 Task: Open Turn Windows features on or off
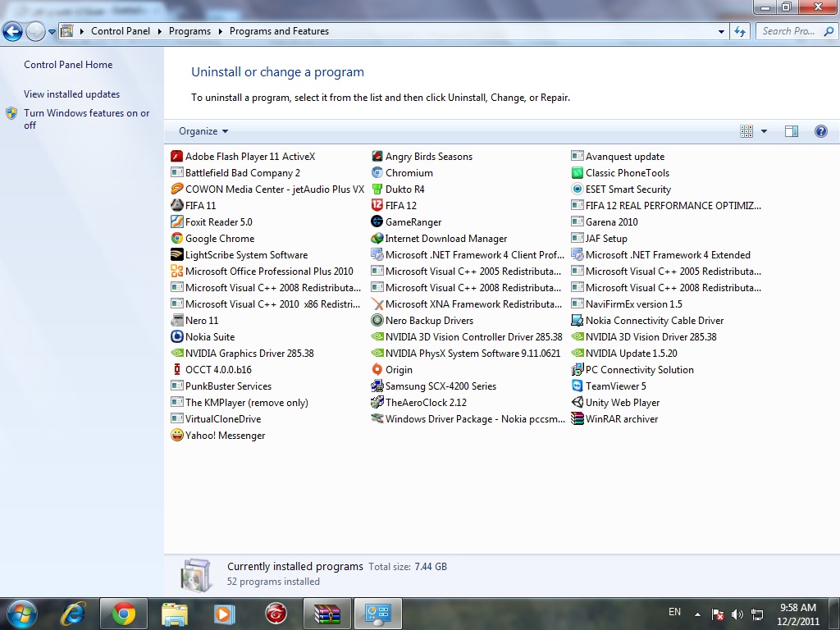[x=86, y=119]
